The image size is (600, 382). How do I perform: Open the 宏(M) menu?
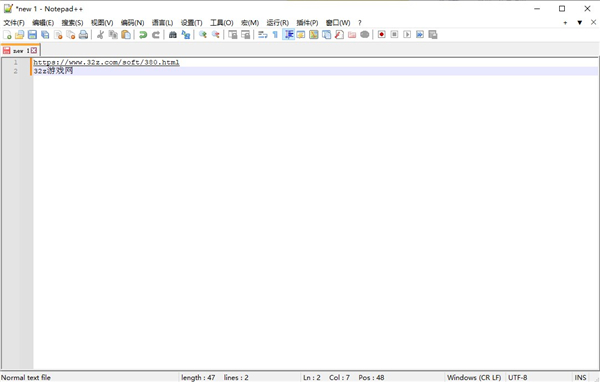click(x=250, y=23)
